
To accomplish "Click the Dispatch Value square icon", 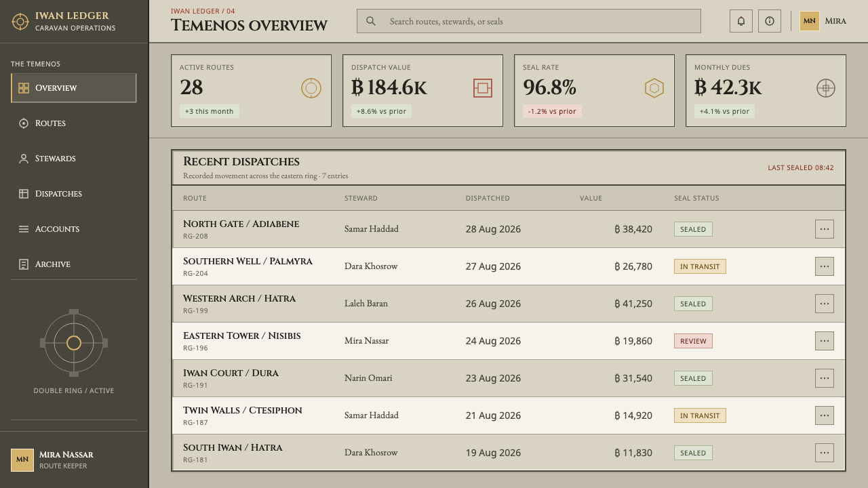I will (x=483, y=88).
